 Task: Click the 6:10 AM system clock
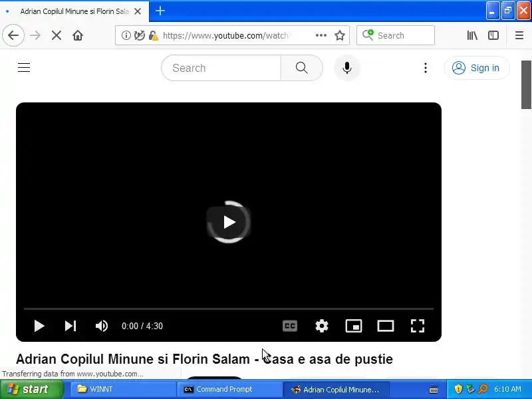pyautogui.click(x=507, y=389)
